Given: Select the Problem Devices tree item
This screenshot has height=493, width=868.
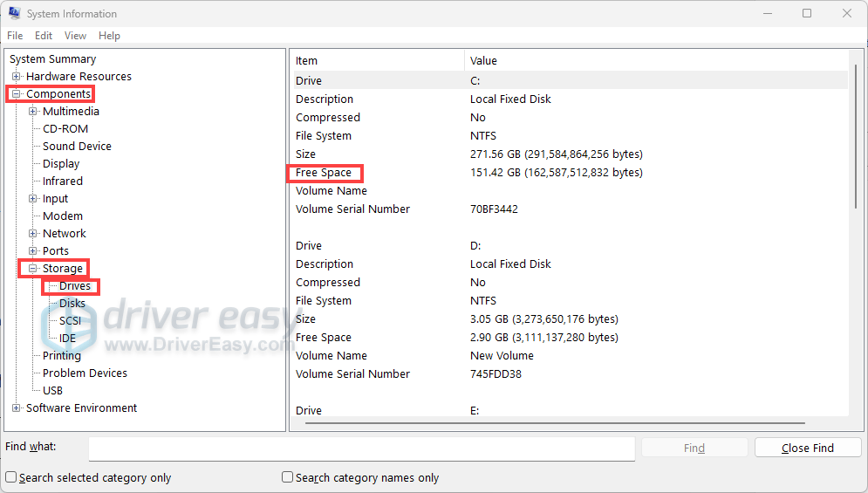Looking at the screenshot, I should tap(85, 373).
